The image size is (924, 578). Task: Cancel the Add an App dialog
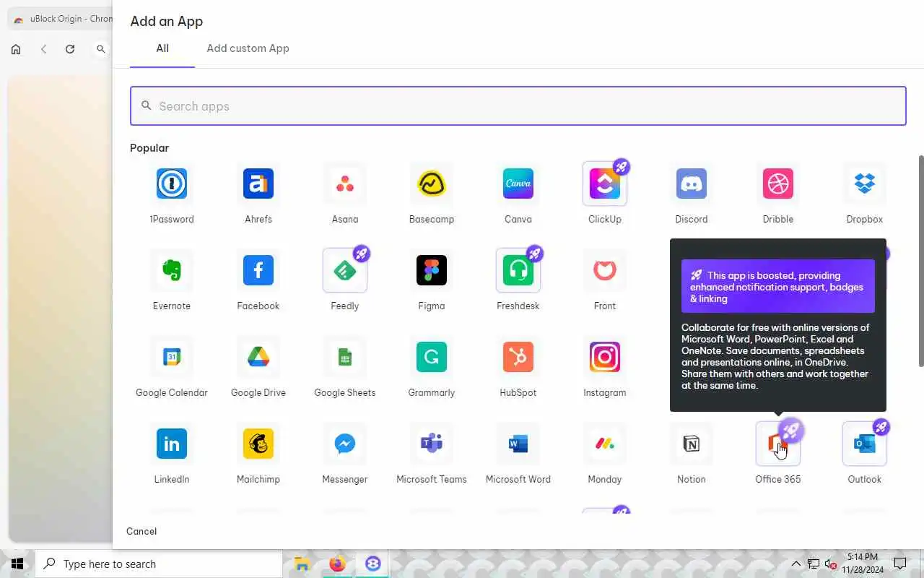(141, 531)
